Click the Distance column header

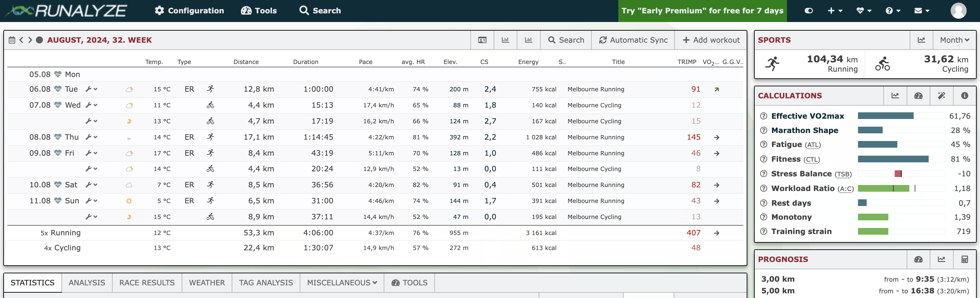(246, 62)
